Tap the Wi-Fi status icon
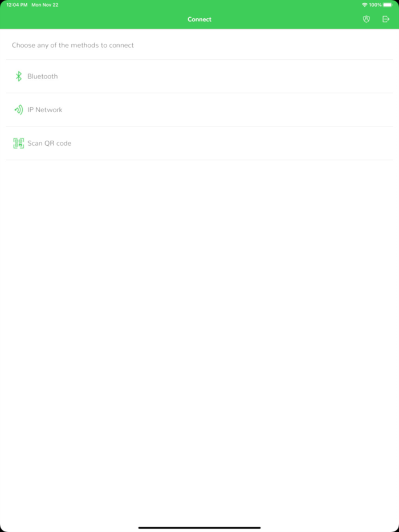 pos(365,5)
